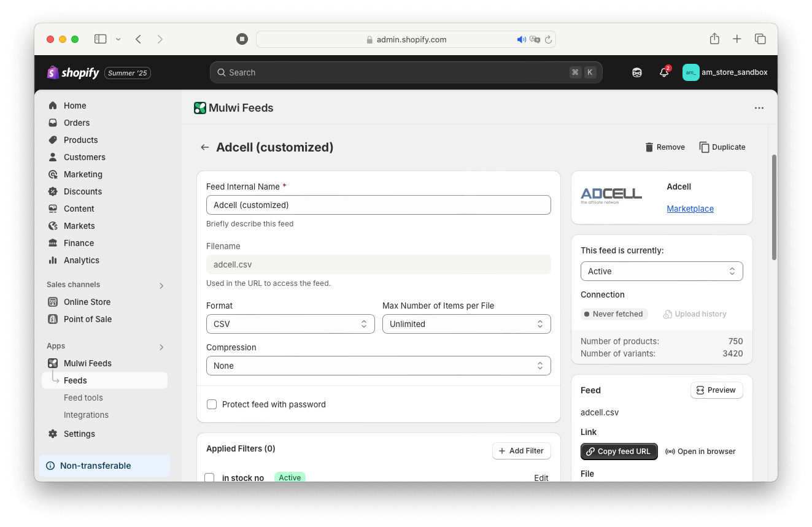This screenshot has width=812, height=527.
Task: Open the notifications bell
Action: (x=664, y=72)
